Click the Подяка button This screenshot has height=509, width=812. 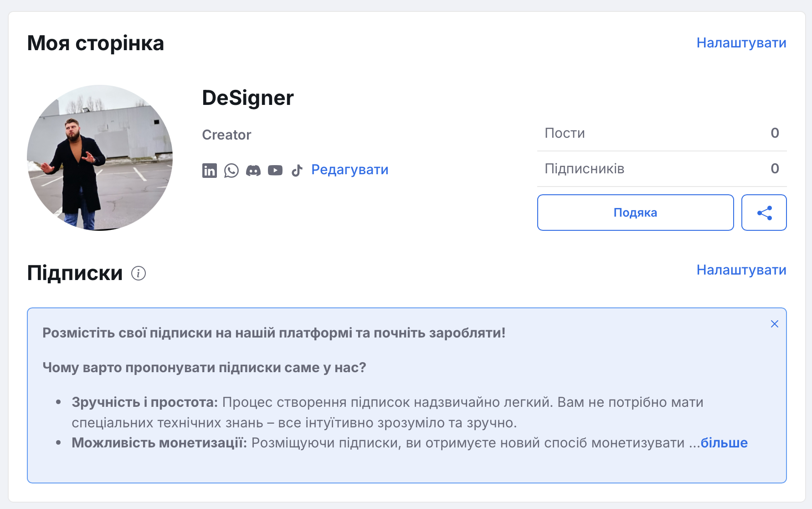coord(636,213)
